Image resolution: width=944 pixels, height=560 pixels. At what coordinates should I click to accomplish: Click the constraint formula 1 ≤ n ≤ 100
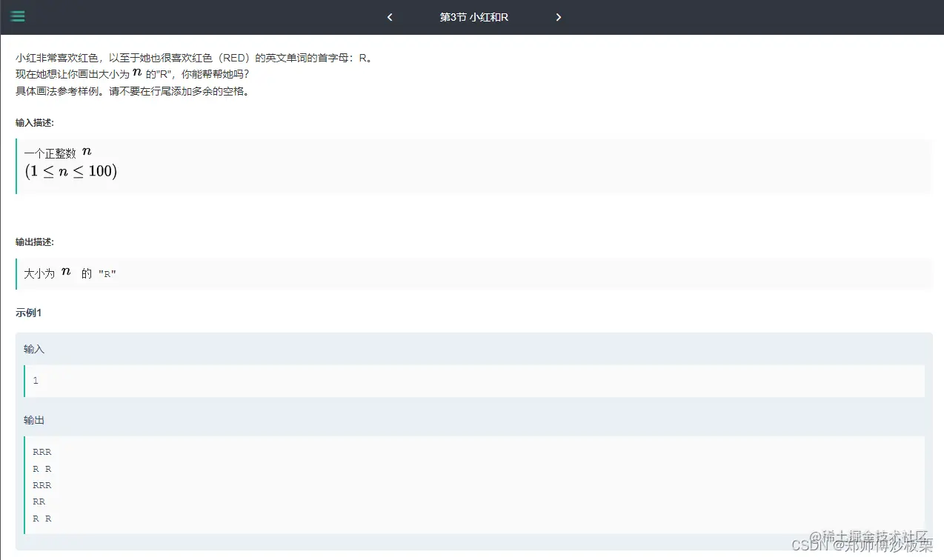[x=70, y=172]
